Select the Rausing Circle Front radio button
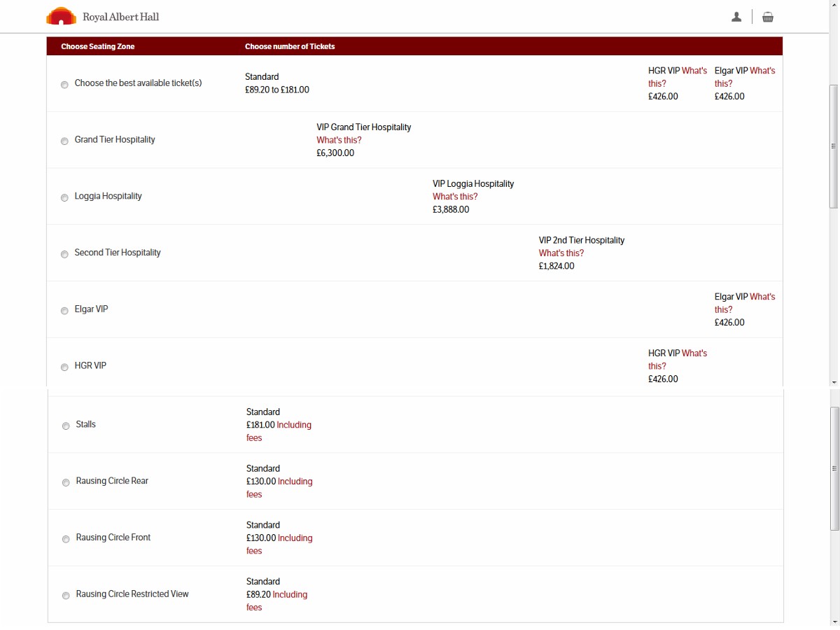The image size is (840, 630). coord(66,539)
